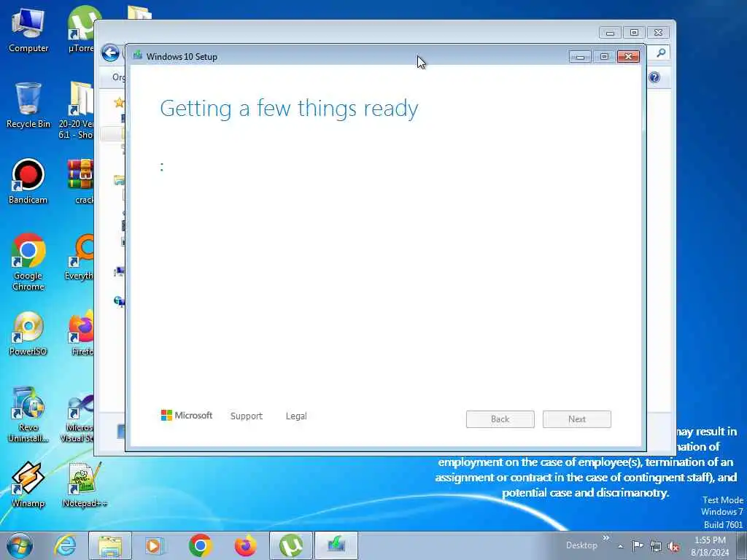Image resolution: width=747 pixels, height=560 pixels.
Task: Launch the Firefox desktop shortcut
Action: (x=81, y=333)
